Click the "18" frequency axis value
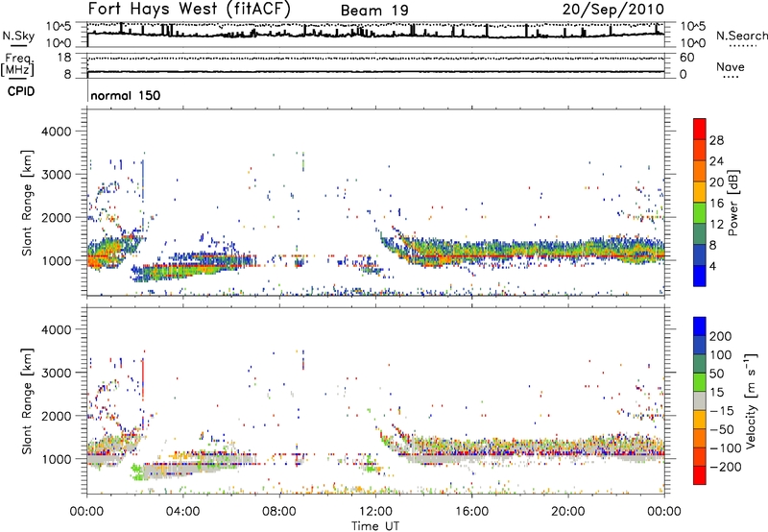768x532 pixels. click(x=64, y=58)
